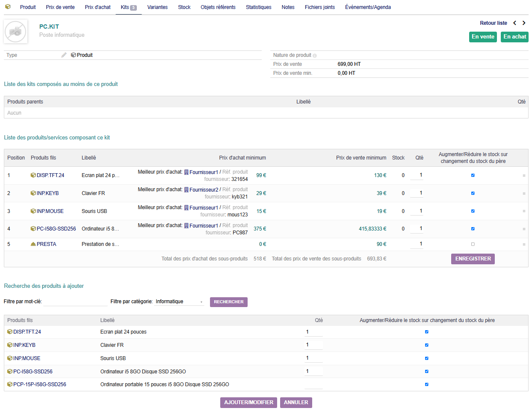
Task: Click the Fournisseur2 company icon in INP.KEYB row
Action: click(186, 190)
